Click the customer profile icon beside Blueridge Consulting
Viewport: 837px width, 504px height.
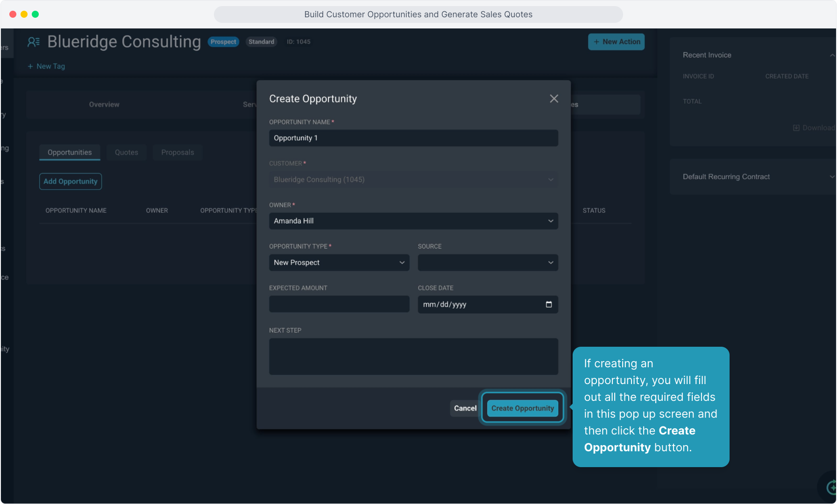click(33, 42)
